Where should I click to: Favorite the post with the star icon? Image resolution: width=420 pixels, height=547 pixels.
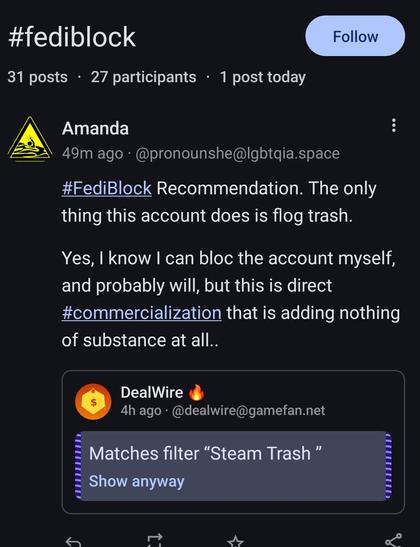(x=235, y=541)
